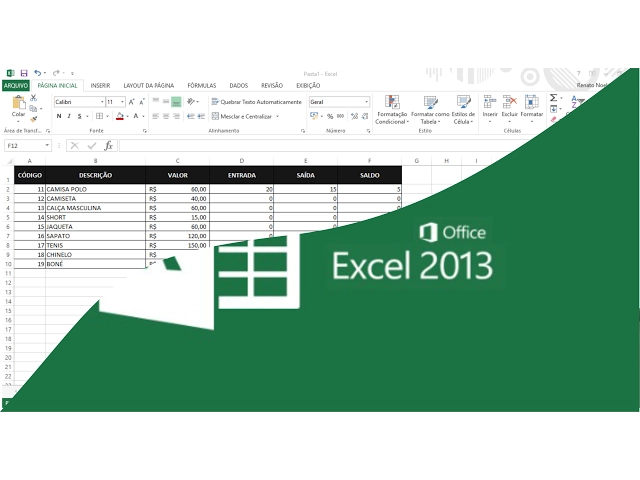Click the Undo arrow icon
Screen dimensions: 640x480
point(37,73)
